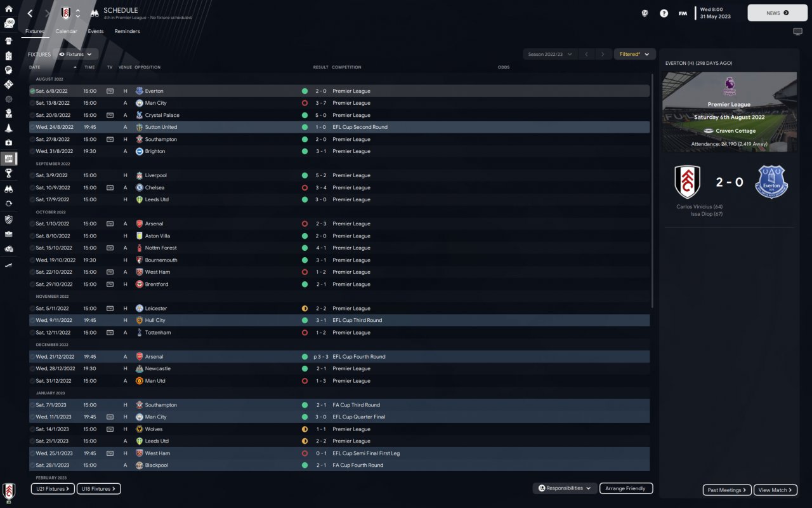Expand the Responsibilities dropdown
Image resolution: width=812 pixels, height=508 pixels.
tap(564, 488)
